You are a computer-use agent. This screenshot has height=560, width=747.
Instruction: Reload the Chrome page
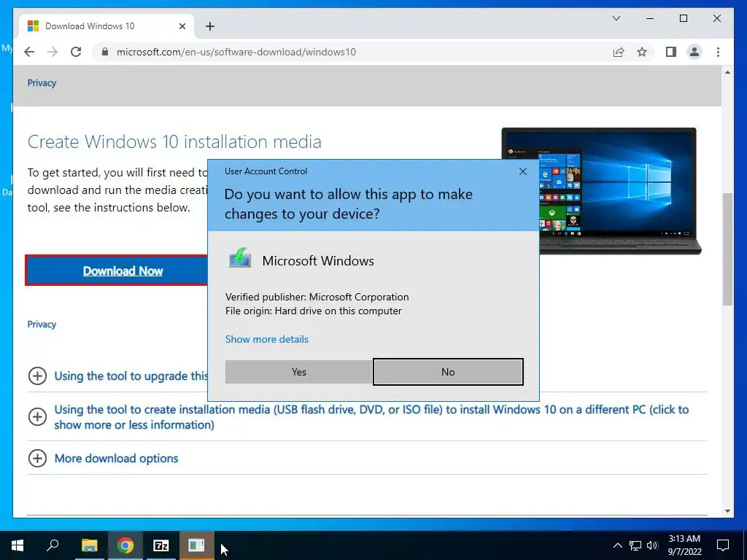(76, 52)
